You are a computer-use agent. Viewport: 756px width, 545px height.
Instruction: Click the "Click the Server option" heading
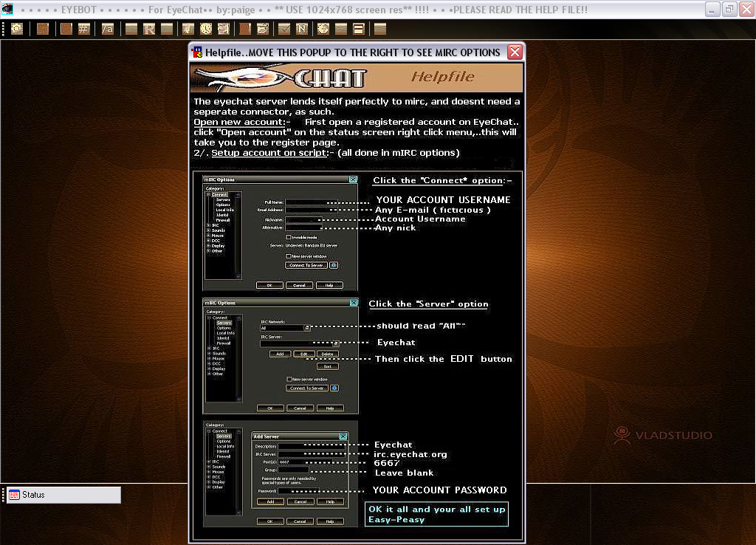429,304
